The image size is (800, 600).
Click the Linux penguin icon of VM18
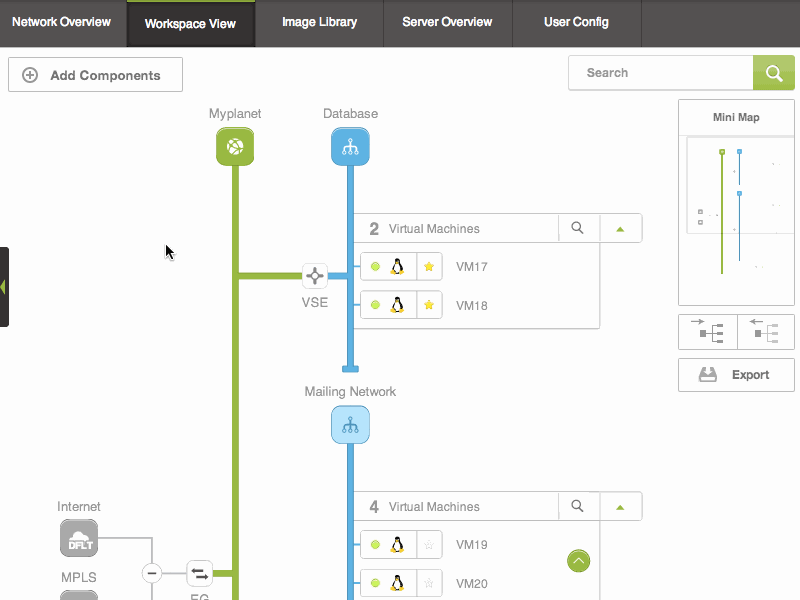click(x=397, y=305)
